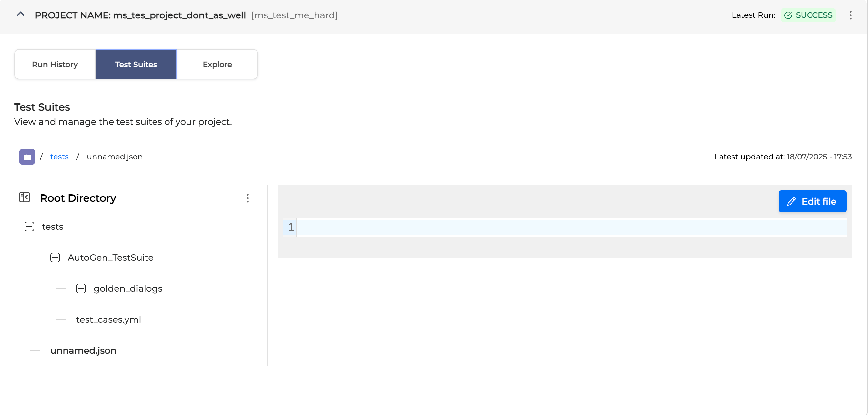Select test_cases.yml in the file tree
The height and width of the screenshot is (415, 868).
(x=108, y=319)
